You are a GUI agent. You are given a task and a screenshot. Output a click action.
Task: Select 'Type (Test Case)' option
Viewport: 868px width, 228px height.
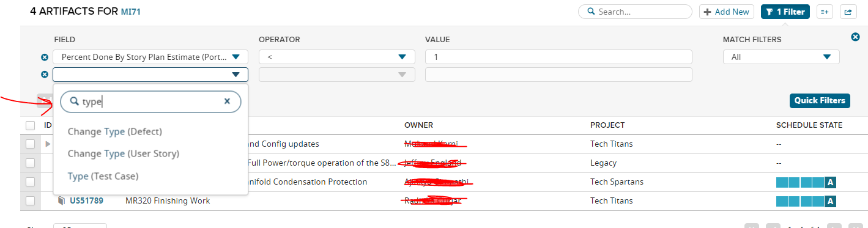click(x=103, y=176)
